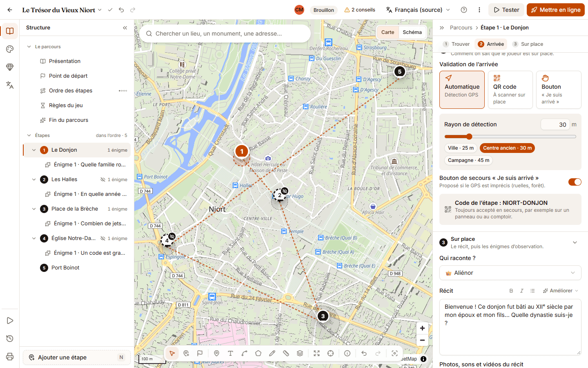
Task: Open the history clock icon in sidebar
Action: tap(10, 339)
